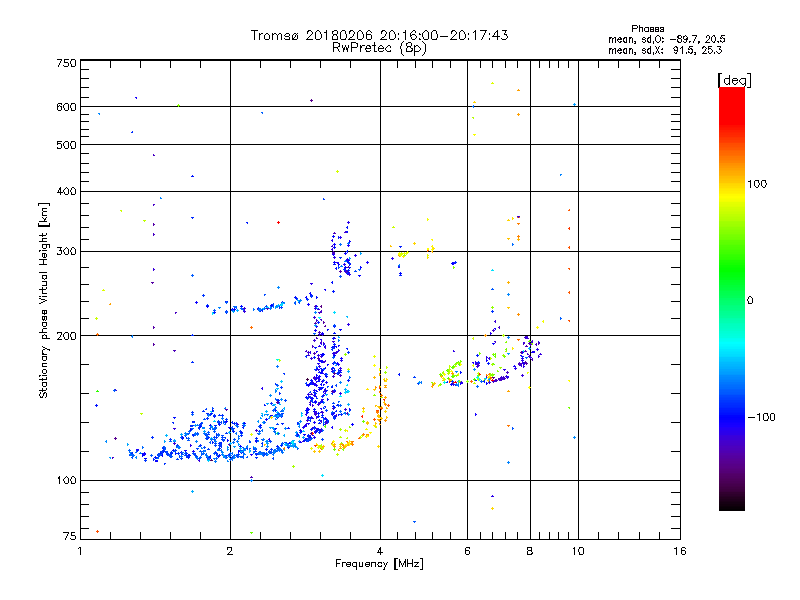The height and width of the screenshot is (600, 800).
Task: Click the 4 frequency axis label
Action: [380, 551]
